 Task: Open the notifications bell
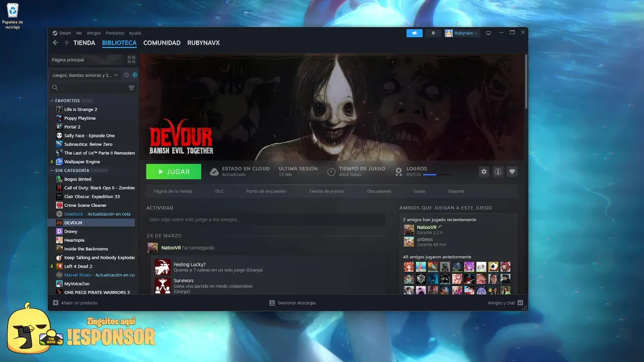pos(433,33)
